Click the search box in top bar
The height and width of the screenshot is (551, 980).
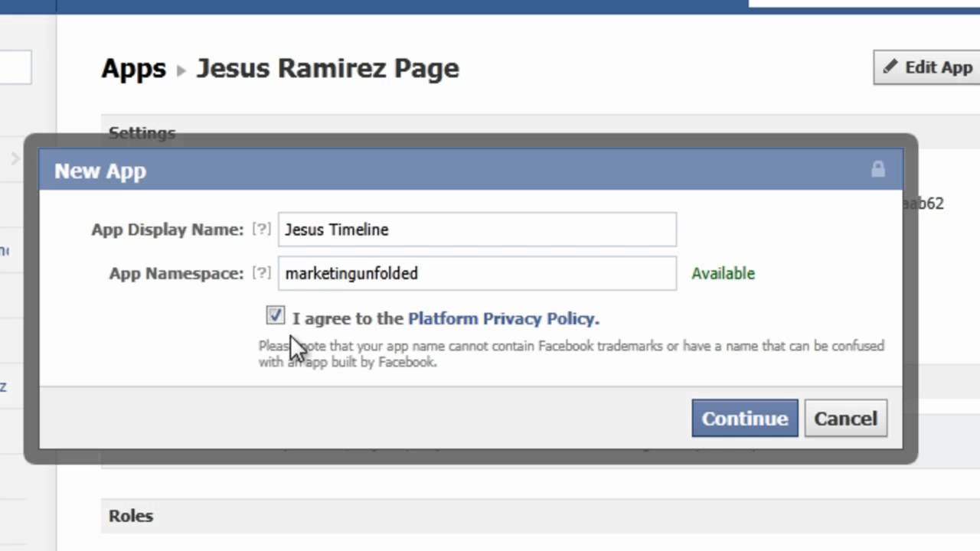coord(864,3)
